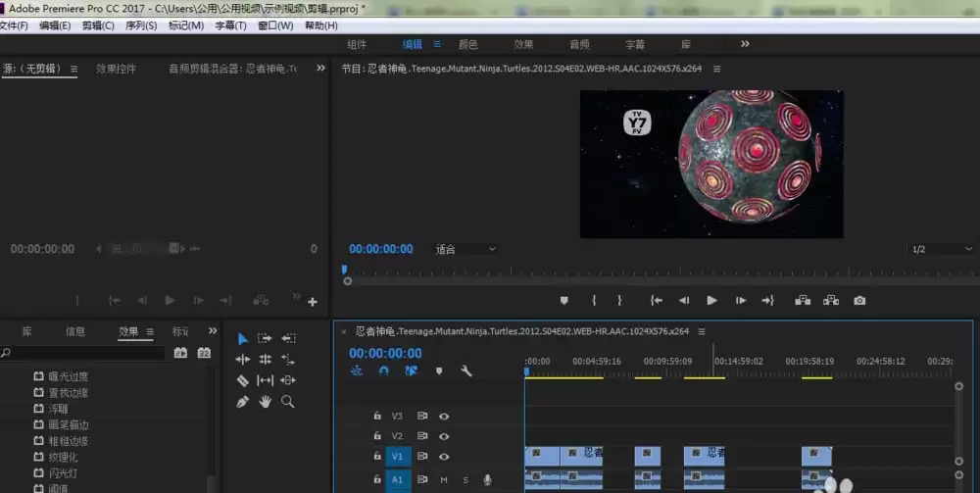Pick the Zoom magnifier tool
The image size is (980, 493).
(x=288, y=402)
